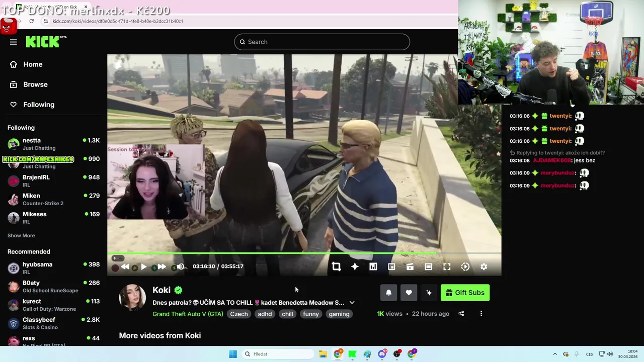Open File Explorer from taskbar
The width and height of the screenshot is (644, 362).
[323, 354]
